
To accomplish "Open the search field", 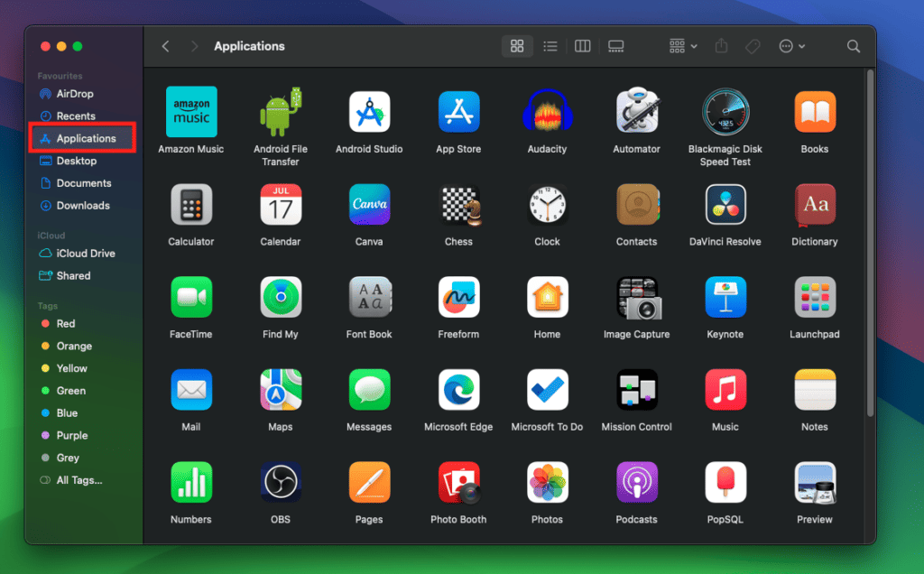I will 853,46.
